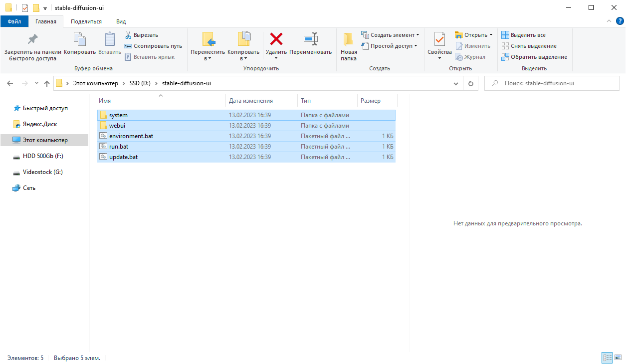Open the Журнал history
Image resolution: width=626 pixels, height=364 pixels.
pyautogui.click(x=470, y=57)
